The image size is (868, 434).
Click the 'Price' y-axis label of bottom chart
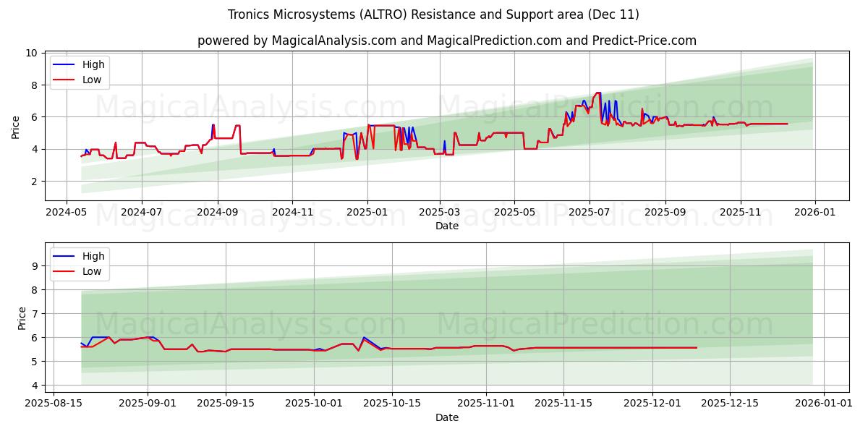(x=22, y=318)
